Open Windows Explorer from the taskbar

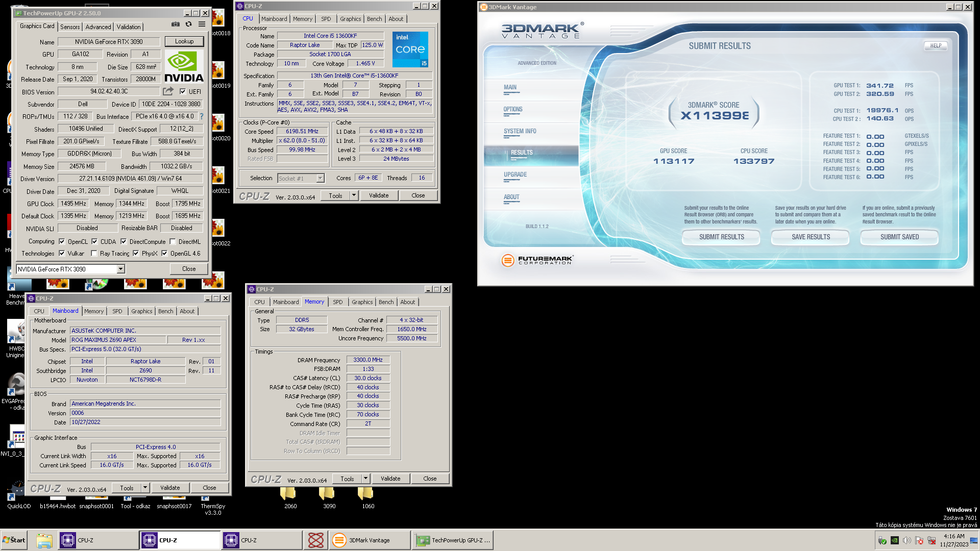44,540
